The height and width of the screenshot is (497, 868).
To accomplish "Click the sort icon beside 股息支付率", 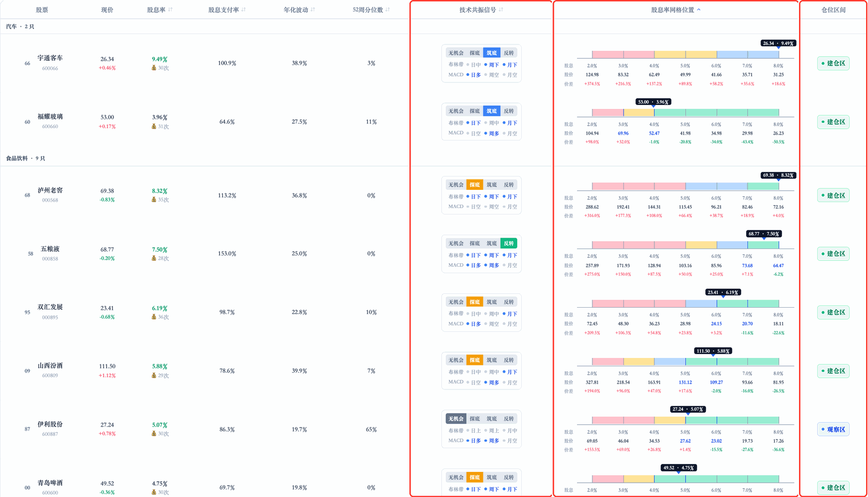I will [x=244, y=10].
